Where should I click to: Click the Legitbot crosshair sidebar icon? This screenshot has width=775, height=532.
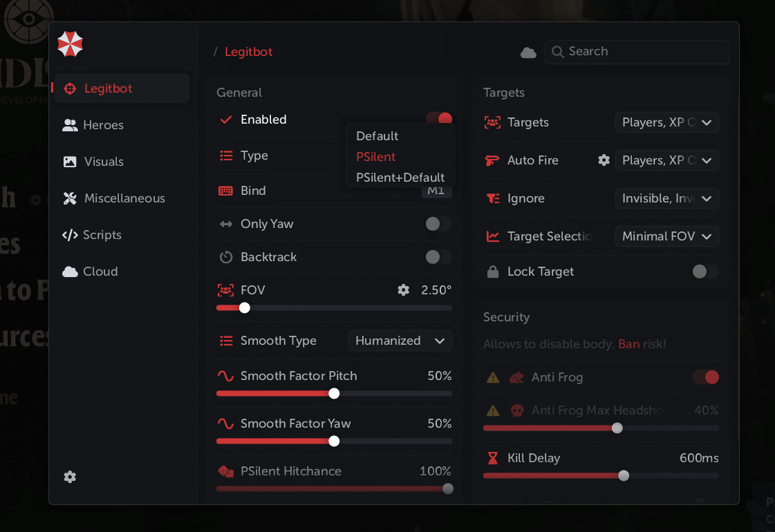click(x=69, y=88)
